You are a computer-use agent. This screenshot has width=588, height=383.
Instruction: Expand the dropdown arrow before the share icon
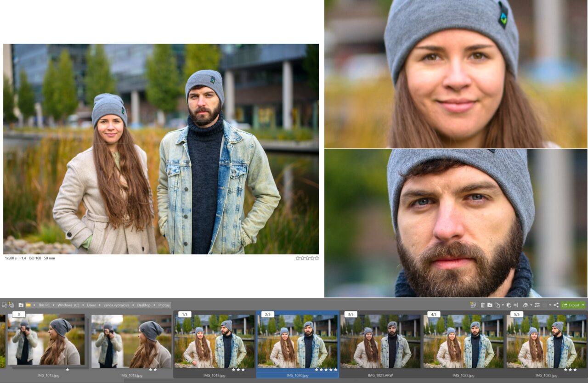550,305
